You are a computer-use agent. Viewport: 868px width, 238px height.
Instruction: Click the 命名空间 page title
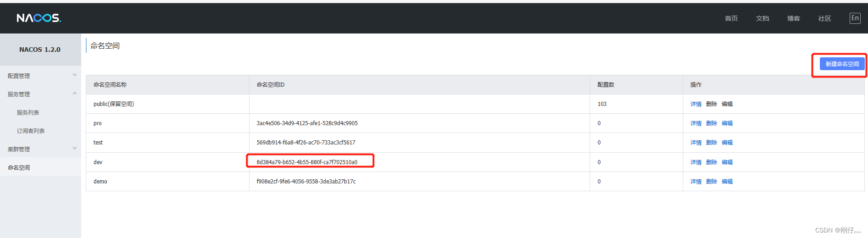tap(105, 46)
